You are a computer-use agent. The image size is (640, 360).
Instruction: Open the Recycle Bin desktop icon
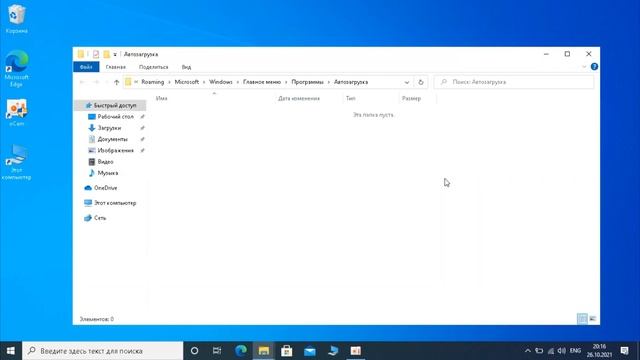click(x=17, y=19)
